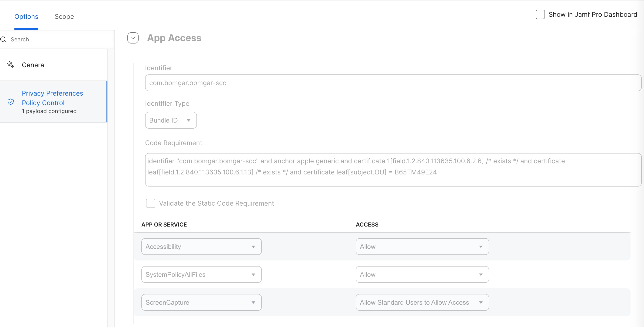Image resolution: width=644 pixels, height=327 pixels.
Task: Click the APP OR SERVICE column header
Action: click(x=164, y=224)
